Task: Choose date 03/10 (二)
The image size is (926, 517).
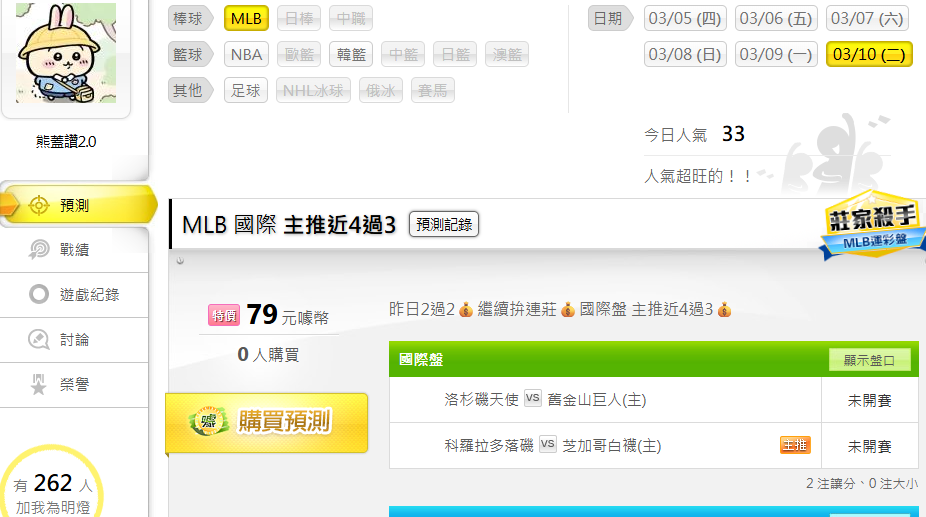Action: coord(869,55)
